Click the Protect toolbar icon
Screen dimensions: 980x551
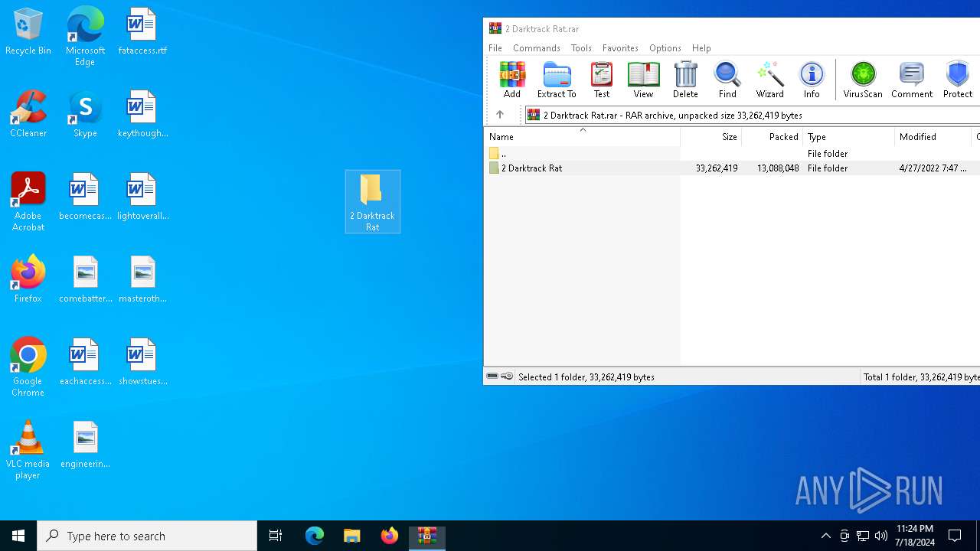[958, 80]
